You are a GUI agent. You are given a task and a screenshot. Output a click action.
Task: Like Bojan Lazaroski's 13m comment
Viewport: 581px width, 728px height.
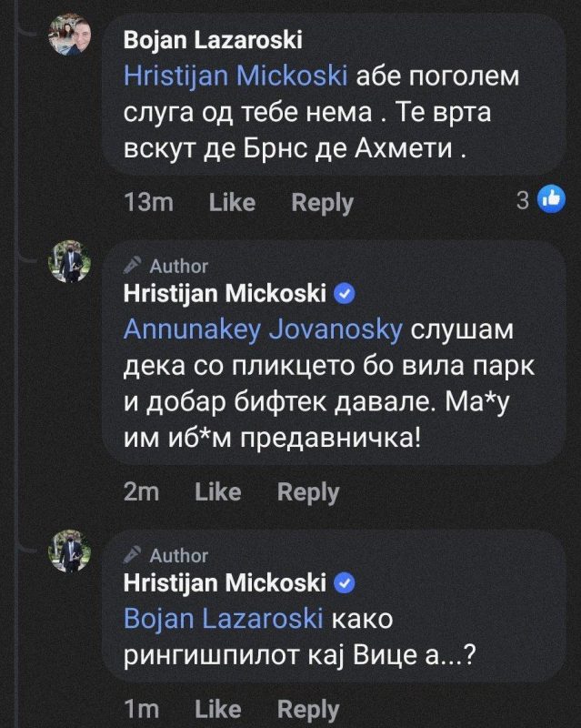point(232,202)
